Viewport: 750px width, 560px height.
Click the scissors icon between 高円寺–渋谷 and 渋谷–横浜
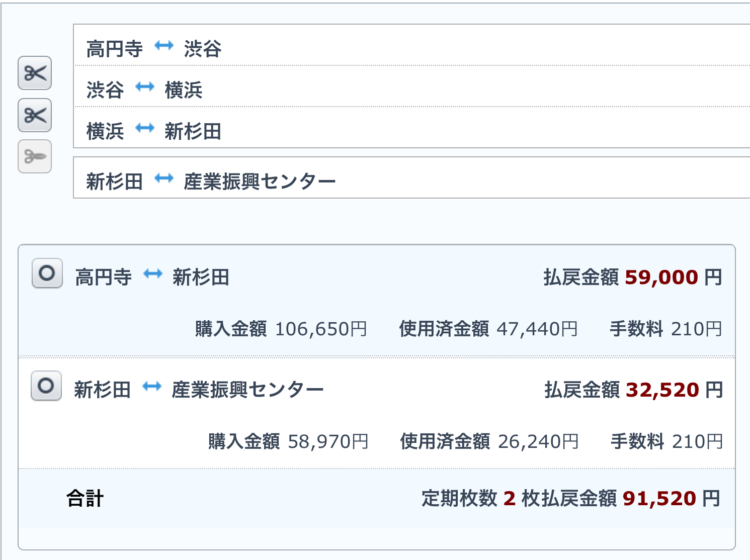tap(35, 73)
